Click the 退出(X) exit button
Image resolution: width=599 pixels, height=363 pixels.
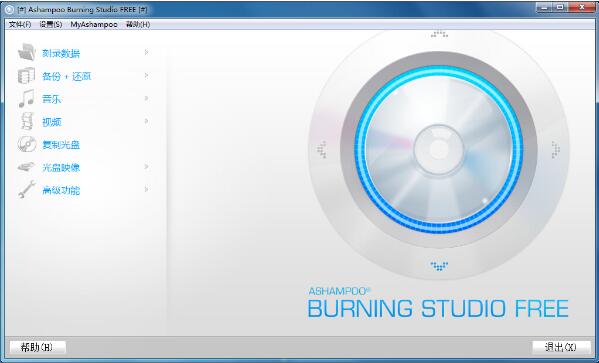561,347
